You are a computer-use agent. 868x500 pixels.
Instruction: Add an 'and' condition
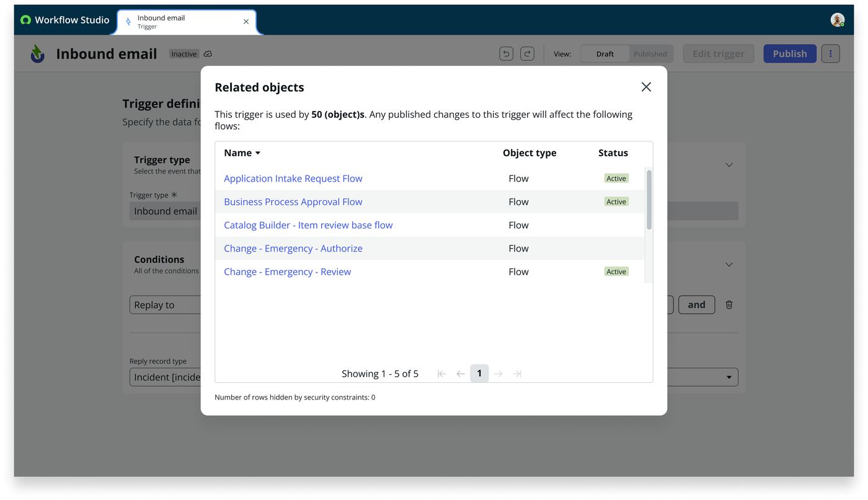(697, 305)
